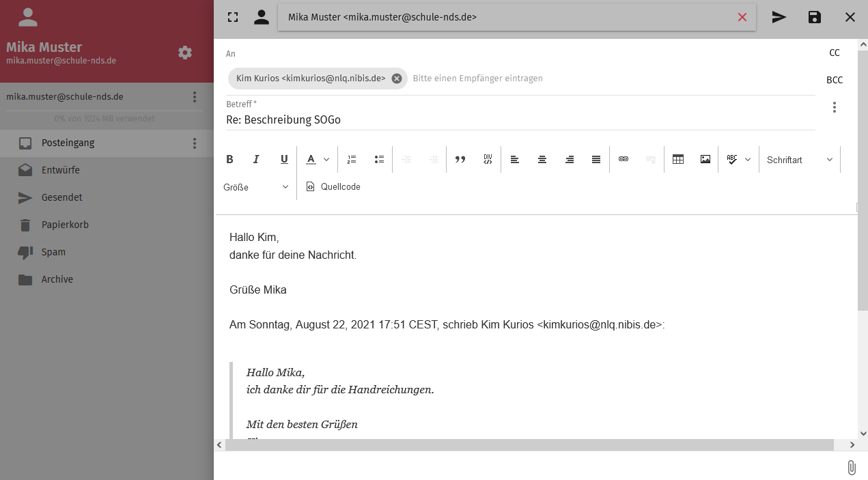Screen dimensions: 868x480
Task: Align text to the left
Action: tap(515, 159)
